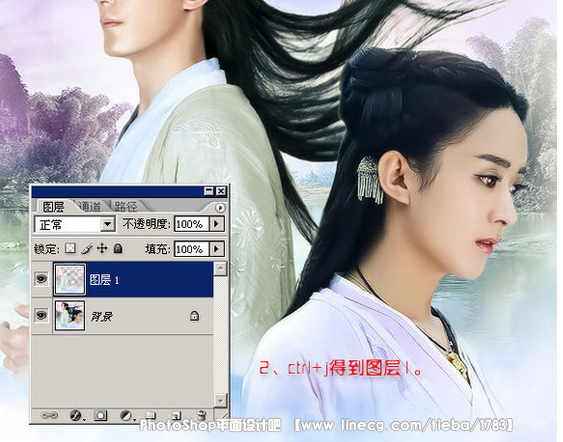This screenshot has width=563, height=442.
Task: Open the 不透明度 opacity slider arrow
Action: tap(217, 224)
